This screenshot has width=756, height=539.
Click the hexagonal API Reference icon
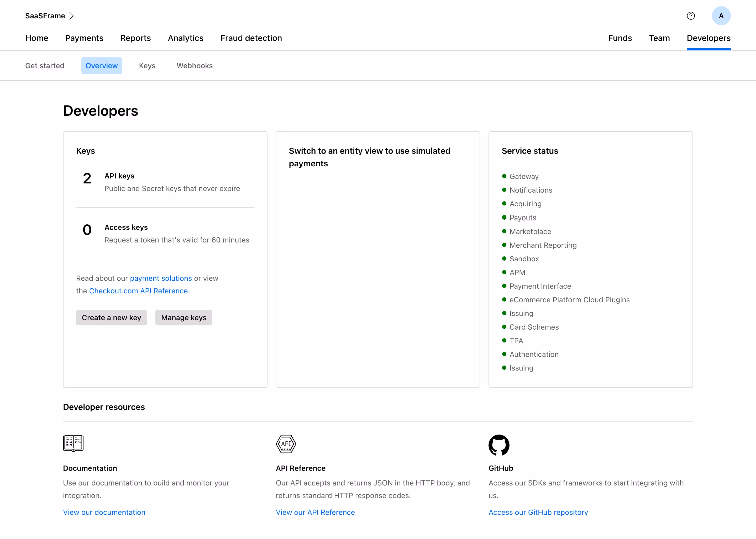click(286, 444)
